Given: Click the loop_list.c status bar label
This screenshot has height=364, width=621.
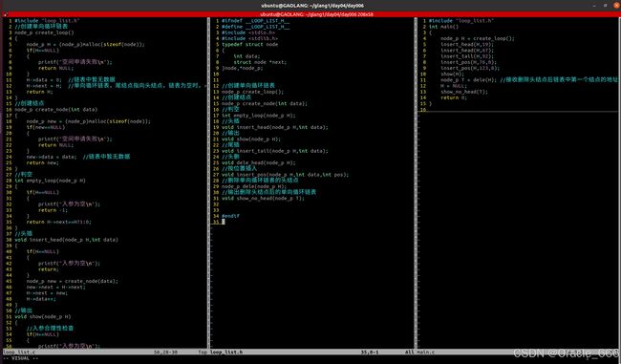Looking at the screenshot, I should (x=19, y=352).
